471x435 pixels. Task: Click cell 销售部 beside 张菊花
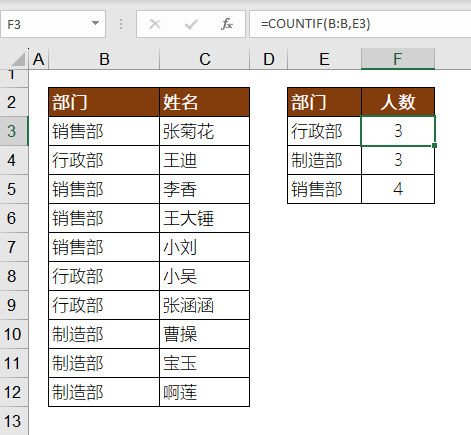pos(104,131)
